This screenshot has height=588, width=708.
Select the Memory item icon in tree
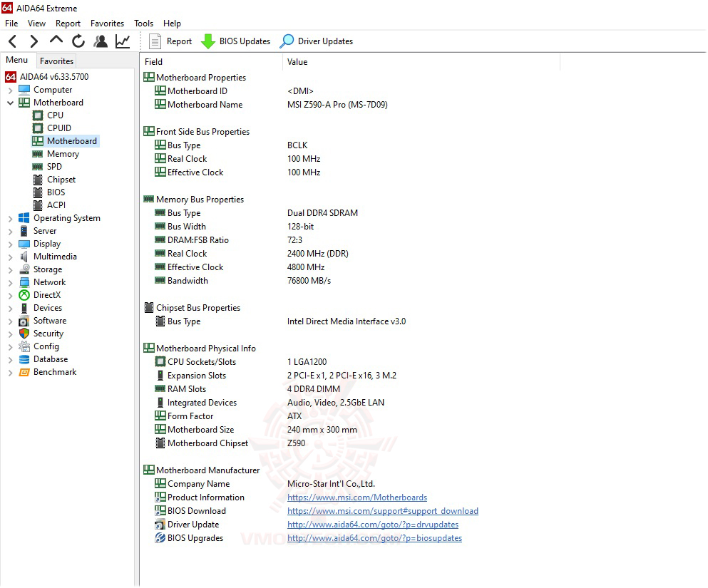point(38,154)
